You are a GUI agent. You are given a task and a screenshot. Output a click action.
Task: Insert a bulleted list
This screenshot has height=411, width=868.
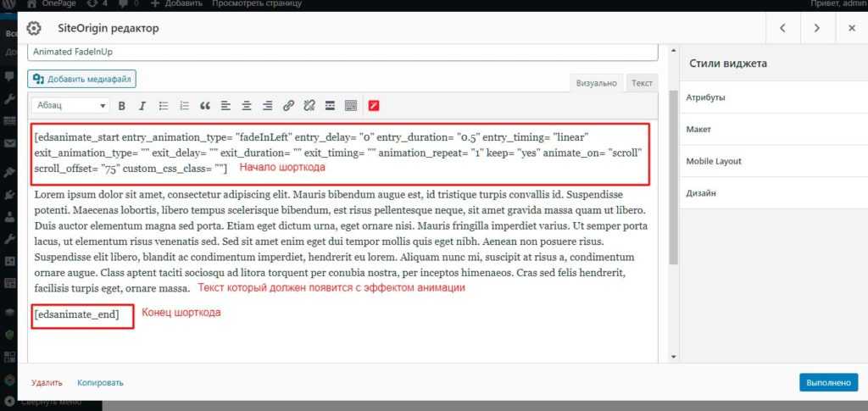tap(164, 106)
